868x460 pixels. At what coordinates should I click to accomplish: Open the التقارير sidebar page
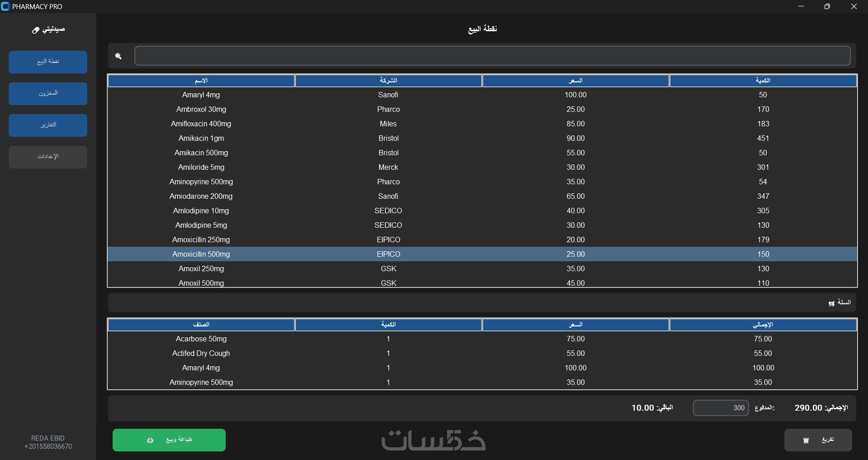[x=48, y=125]
